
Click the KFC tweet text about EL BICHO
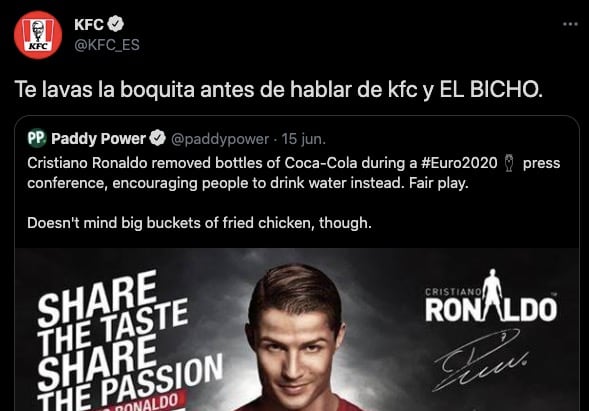tap(278, 90)
